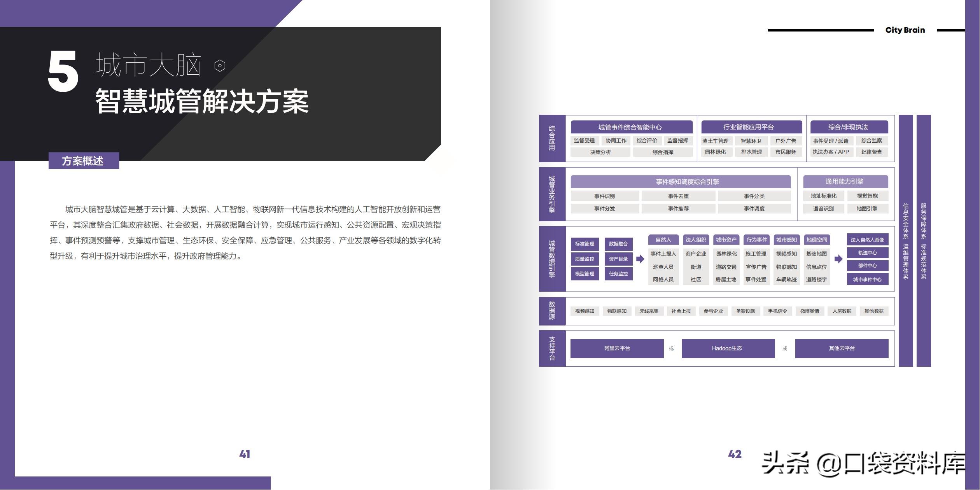Select the 质量监控 purple button
Image resolution: width=980 pixels, height=490 pixels.
point(585,259)
